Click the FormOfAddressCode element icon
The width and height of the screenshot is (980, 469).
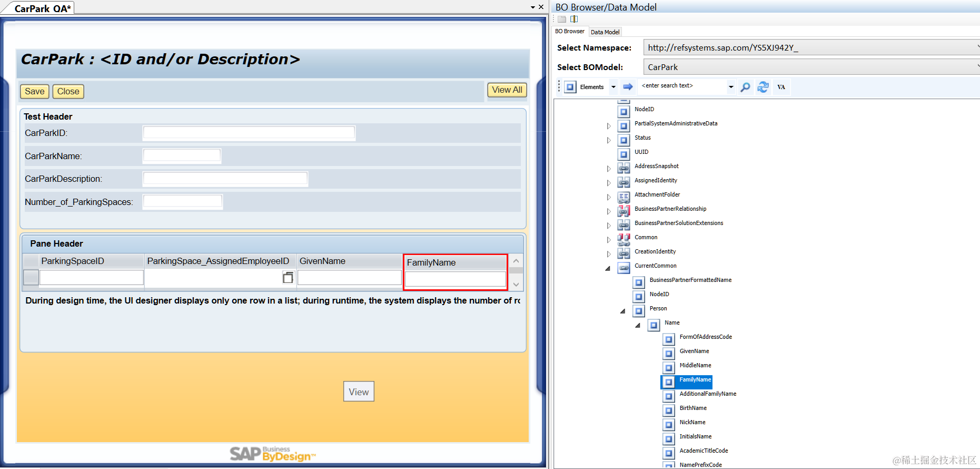click(x=669, y=339)
